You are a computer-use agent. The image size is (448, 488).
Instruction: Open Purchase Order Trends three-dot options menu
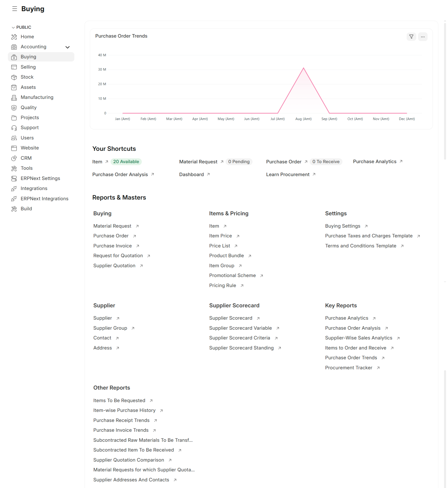tap(422, 37)
